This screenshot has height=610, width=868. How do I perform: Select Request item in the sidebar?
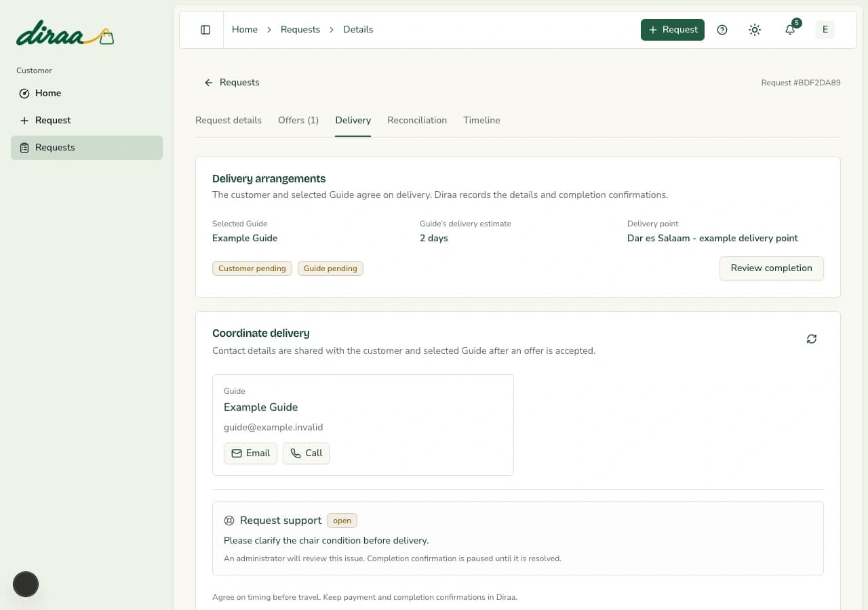click(87, 121)
